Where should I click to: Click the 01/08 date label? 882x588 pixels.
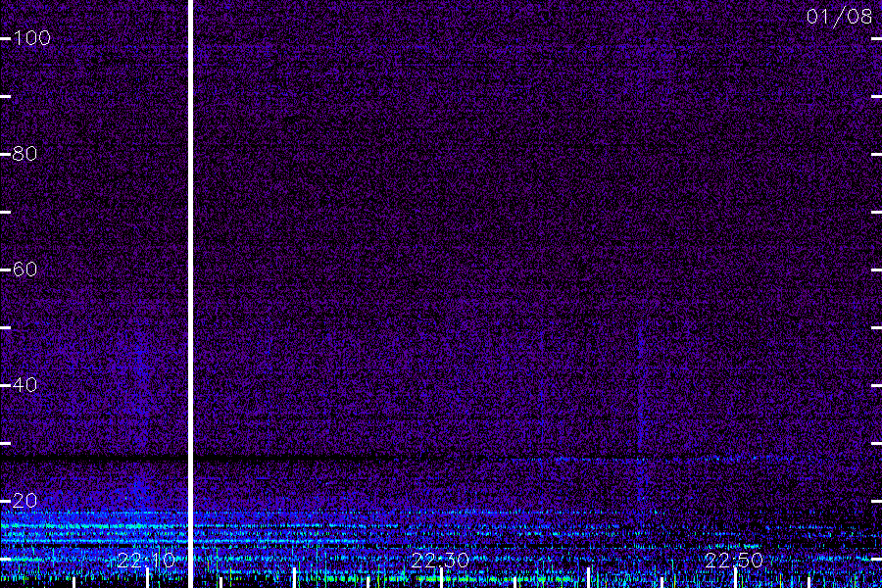coord(839,17)
